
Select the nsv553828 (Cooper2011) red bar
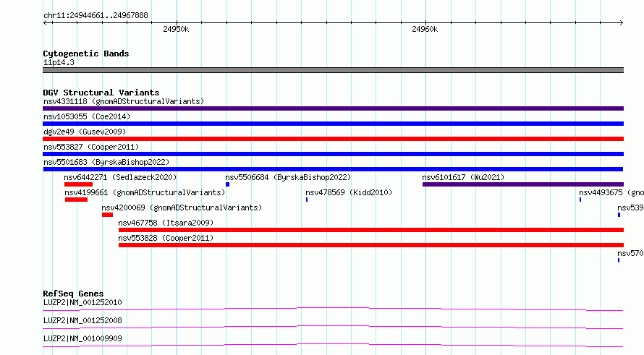[371, 245]
